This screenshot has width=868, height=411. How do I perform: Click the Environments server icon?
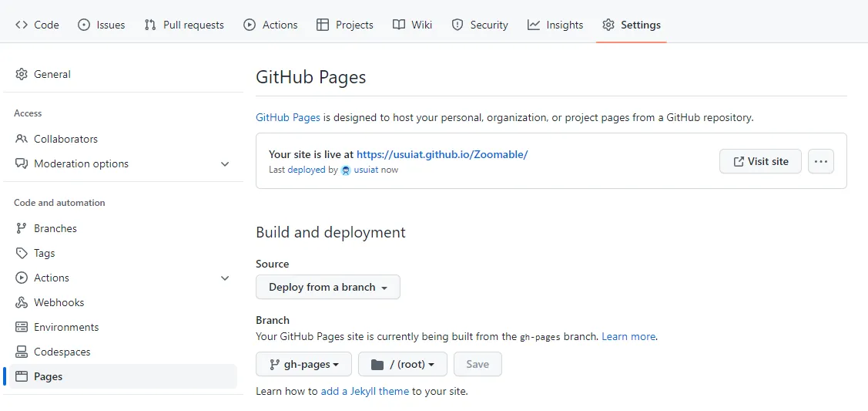click(22, 327)
